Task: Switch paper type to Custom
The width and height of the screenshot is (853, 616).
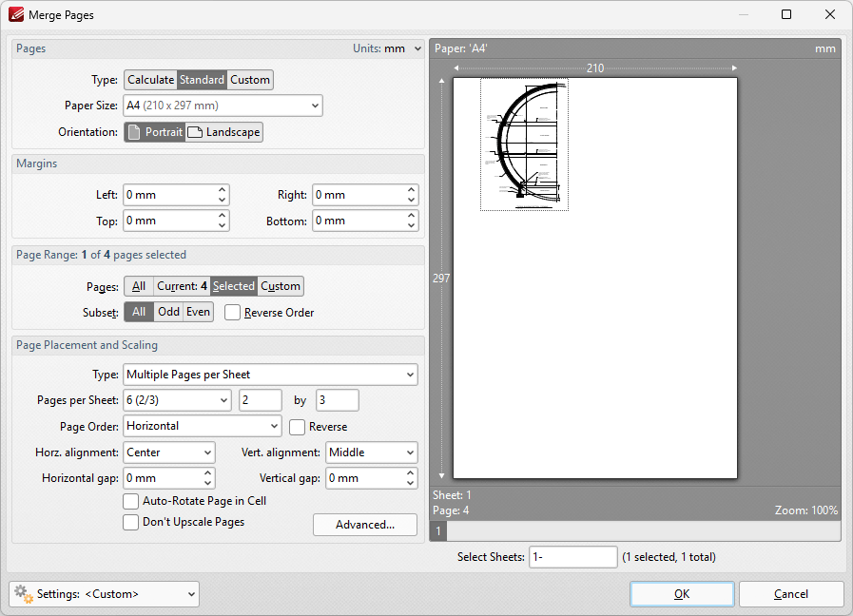Action: pos(249,80)
